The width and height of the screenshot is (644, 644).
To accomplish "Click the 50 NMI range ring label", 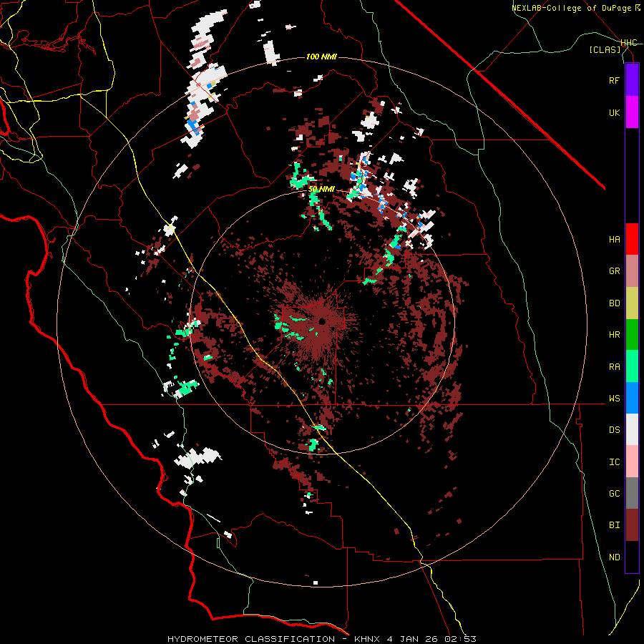I will pos(321,190).
